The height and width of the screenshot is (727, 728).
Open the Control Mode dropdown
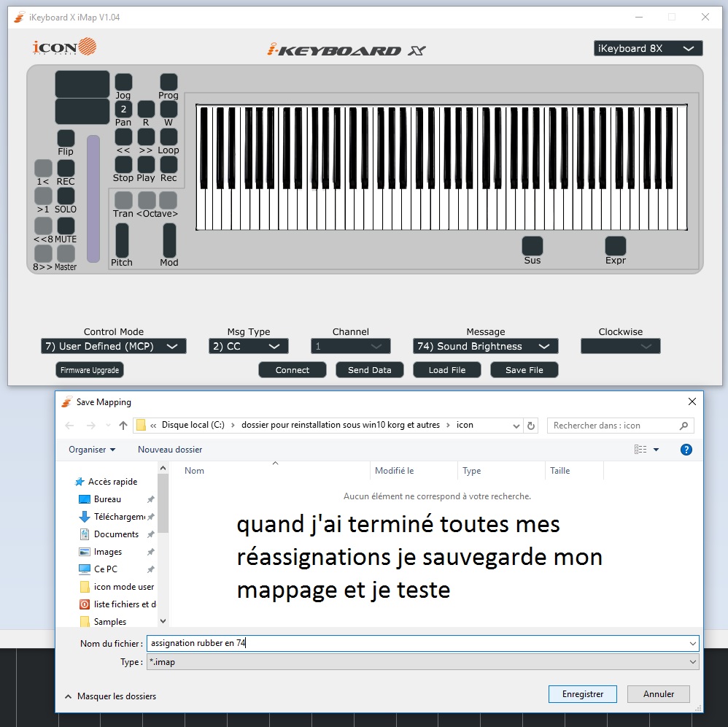pyautogui.click(x=113, y=346)
